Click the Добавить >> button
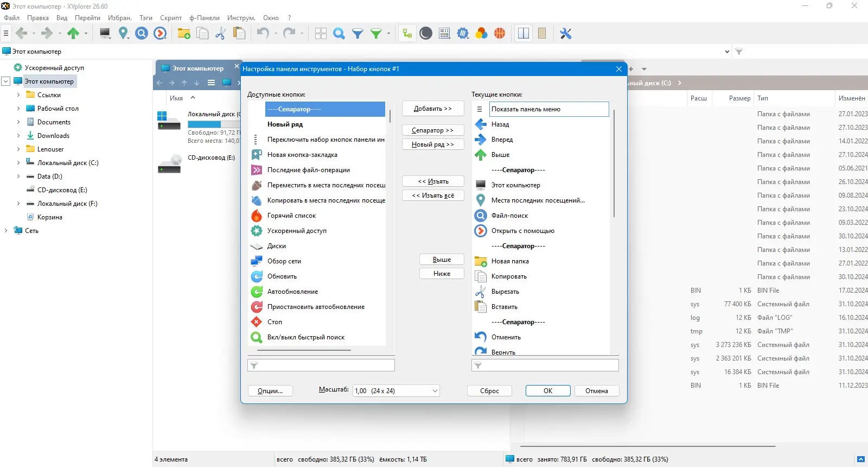868x467 pixels. 433,109
